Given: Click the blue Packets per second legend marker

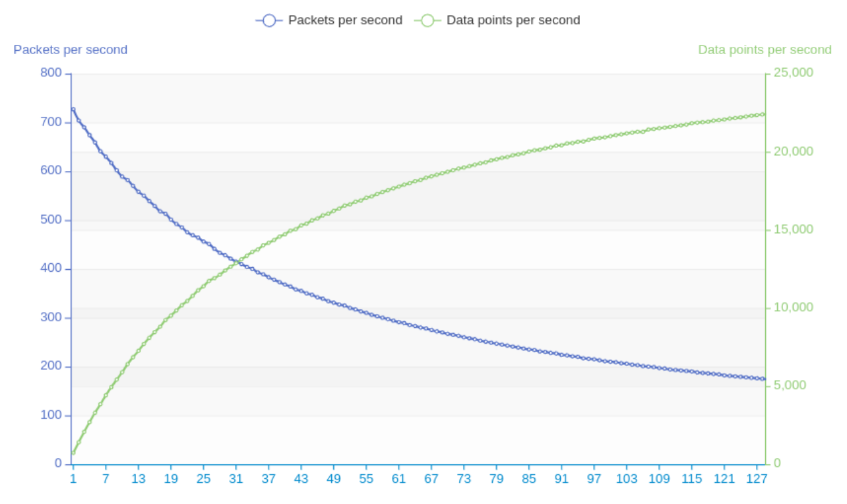Looking at the screenshot, I should [x=268, y=20].
